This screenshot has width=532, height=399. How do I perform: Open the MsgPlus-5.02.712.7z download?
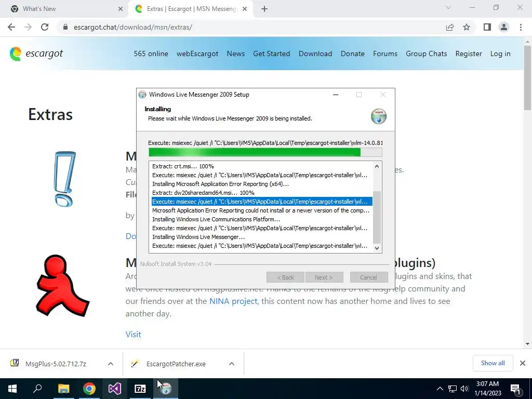(x=56, y=364)
